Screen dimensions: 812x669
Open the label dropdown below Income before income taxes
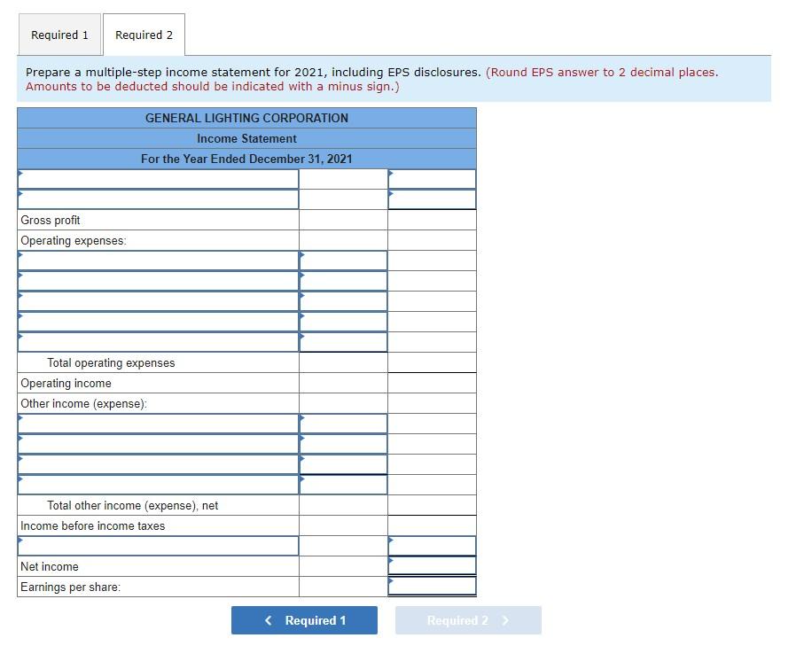(158, 546)
